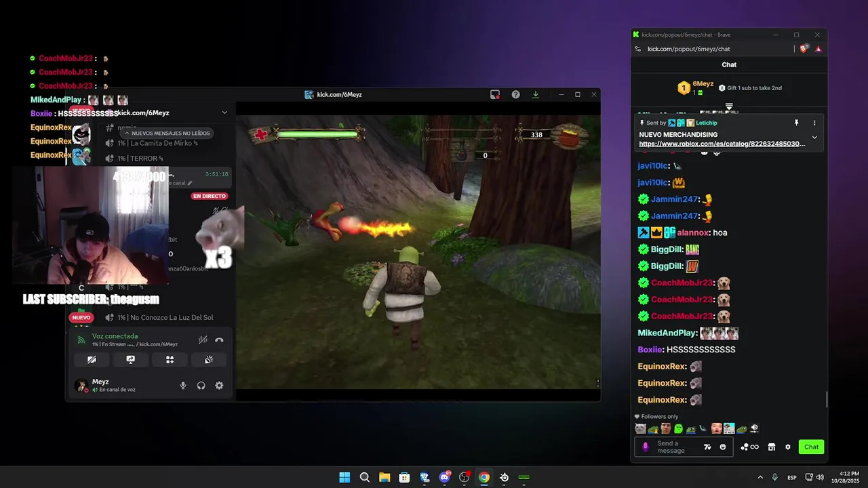Screen dimensions: 868x488
Task: Expand the pinned message chevron
Action: coord(814,138)
